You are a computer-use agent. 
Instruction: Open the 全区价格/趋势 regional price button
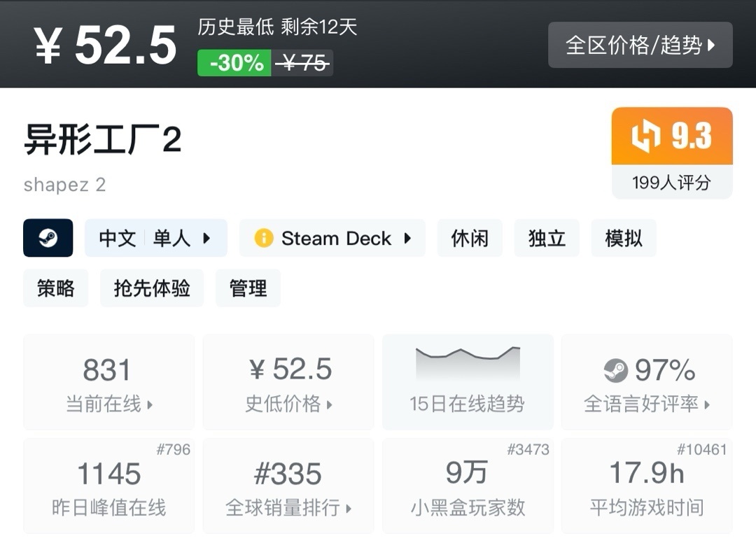tap(640, 45)
